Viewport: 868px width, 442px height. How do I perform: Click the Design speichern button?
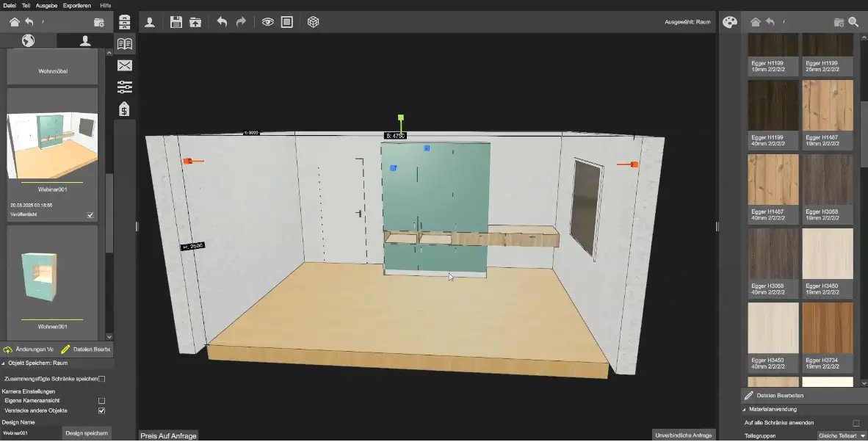point(87,433)
